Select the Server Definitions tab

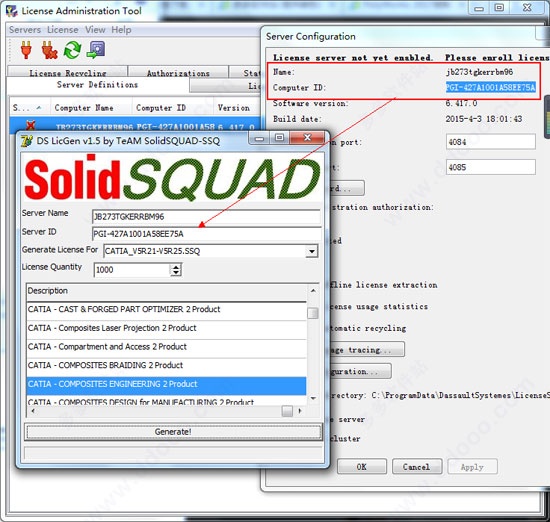tap(98, 85)
